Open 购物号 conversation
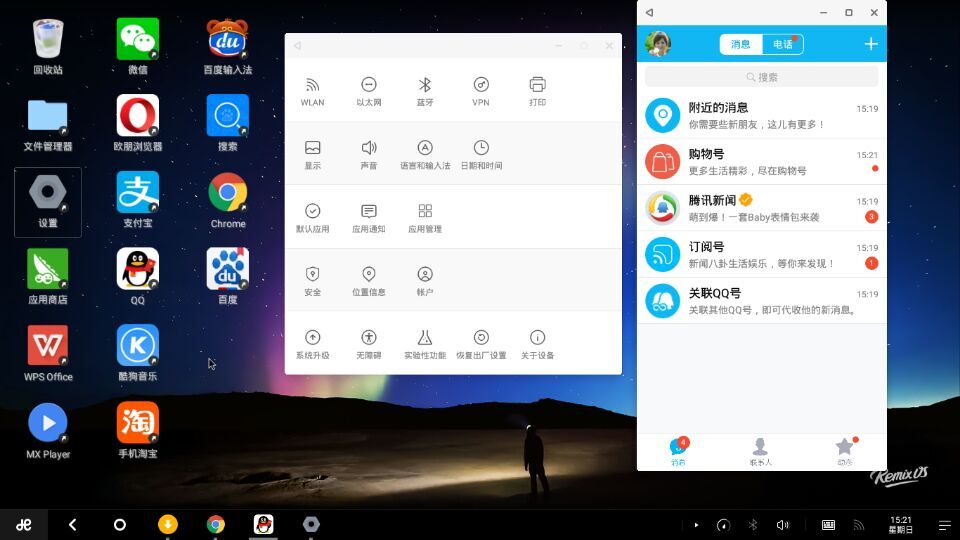 point(762,162)
